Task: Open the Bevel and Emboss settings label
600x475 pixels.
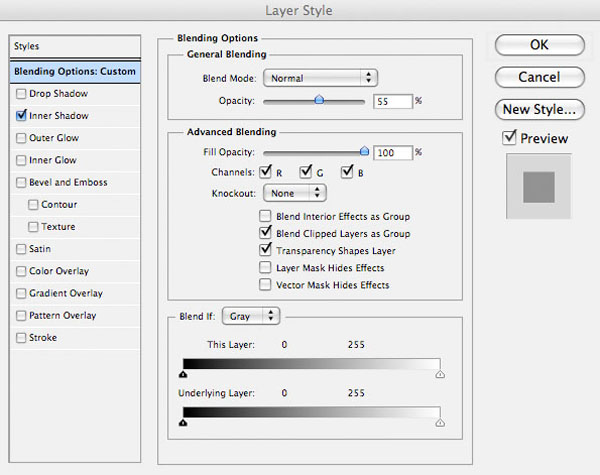Action: 68,182
